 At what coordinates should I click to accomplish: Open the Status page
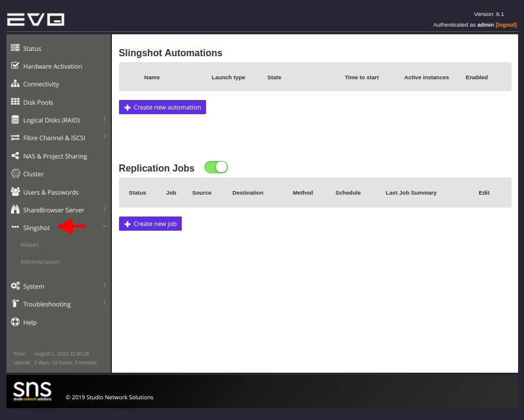click(32, 49)
